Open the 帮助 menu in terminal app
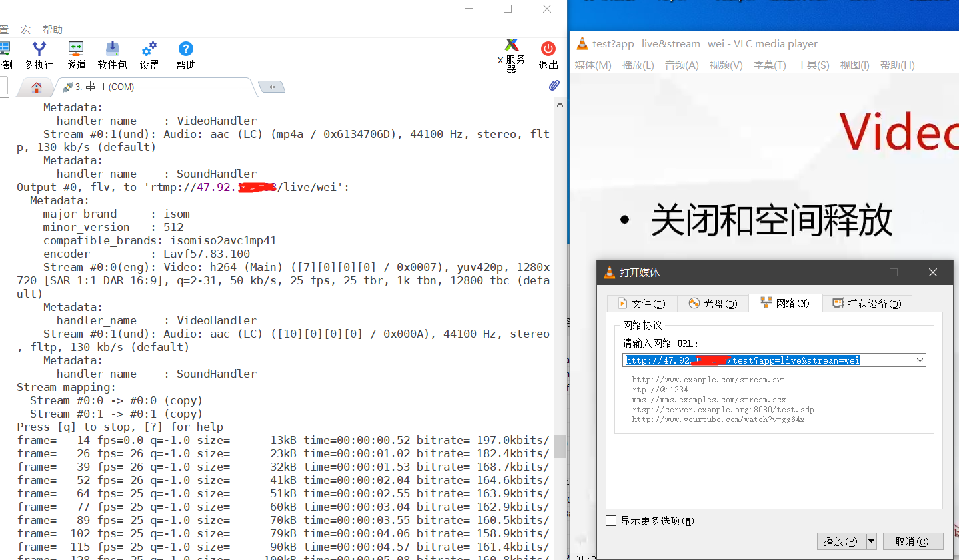This screenshot has height=560, width=959. point(53,29)
